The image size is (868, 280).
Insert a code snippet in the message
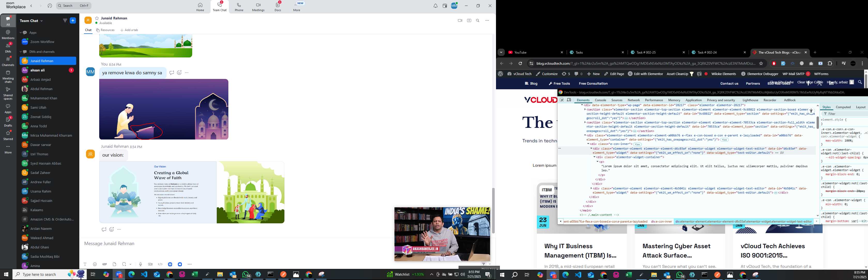160,264
